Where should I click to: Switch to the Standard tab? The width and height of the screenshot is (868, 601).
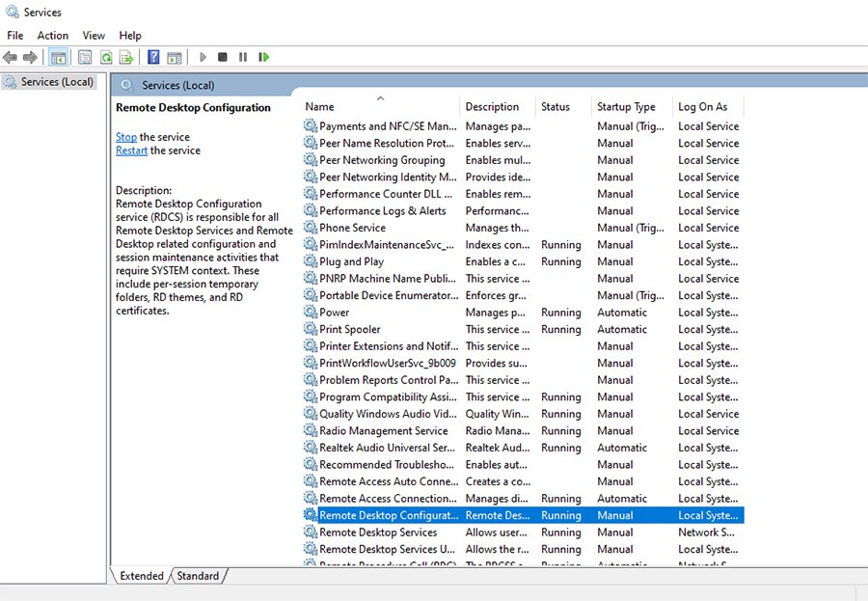coord(198,576)
